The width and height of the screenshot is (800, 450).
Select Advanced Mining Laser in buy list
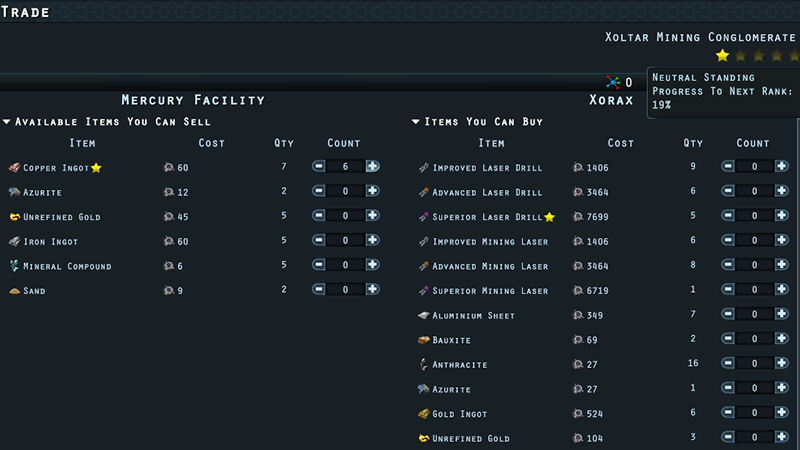click(490, 266)
